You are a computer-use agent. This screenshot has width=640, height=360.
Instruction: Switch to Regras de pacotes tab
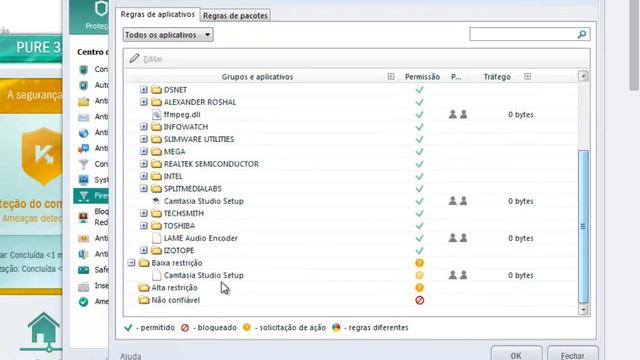pos(236,16)
